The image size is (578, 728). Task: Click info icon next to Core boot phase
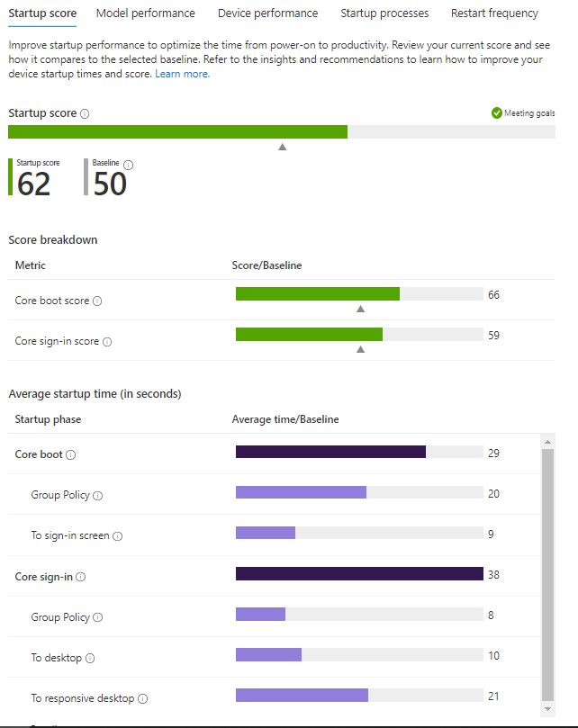tap(71, 455)
